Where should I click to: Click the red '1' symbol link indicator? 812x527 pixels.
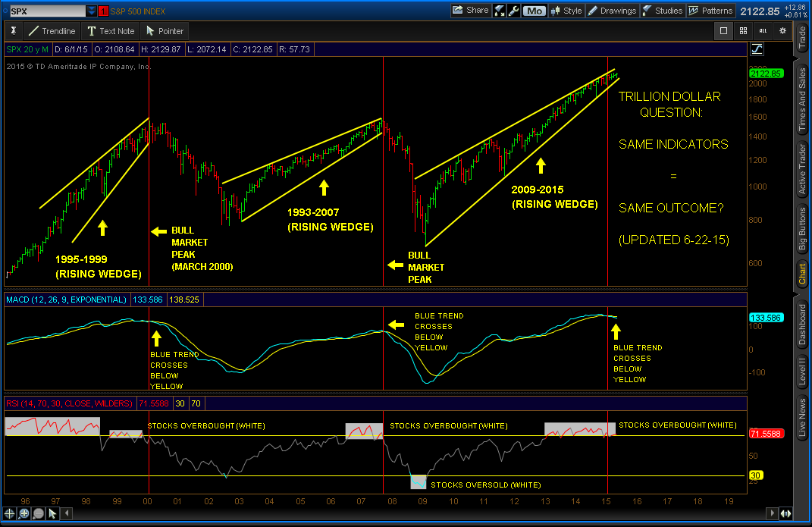(x=103, y=11)
